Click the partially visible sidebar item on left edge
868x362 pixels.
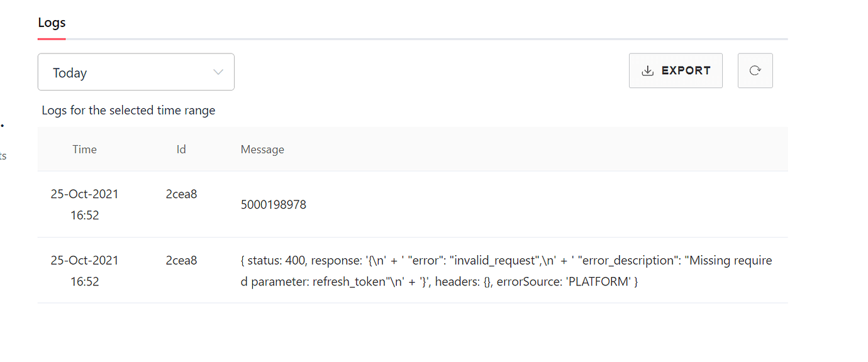tap(3, 156)
